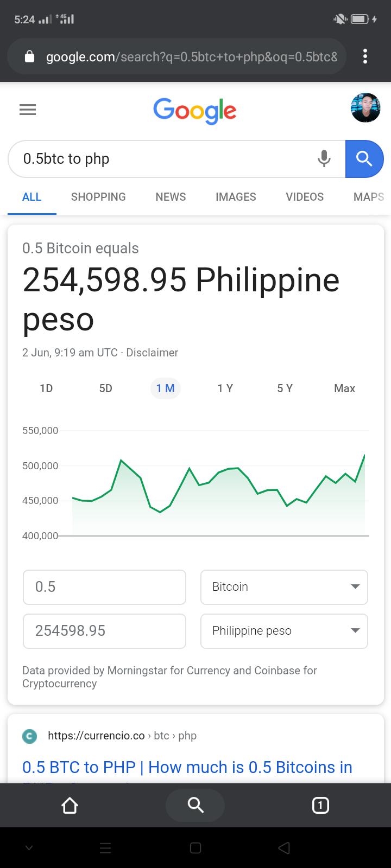Tap the Google account profile picture
This screenshot has height=868, width=391.
tap(365, 108)
